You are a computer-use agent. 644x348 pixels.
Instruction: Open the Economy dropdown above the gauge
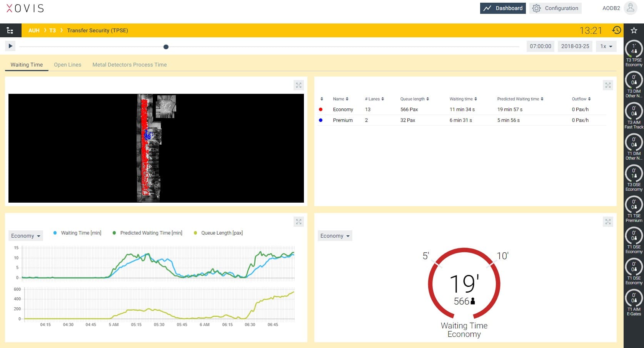(335, 236)
